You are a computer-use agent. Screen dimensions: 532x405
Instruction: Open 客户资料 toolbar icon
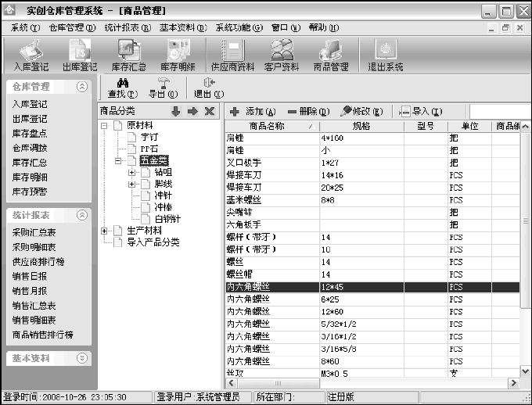pyautogui.click(x=282, y=55)
